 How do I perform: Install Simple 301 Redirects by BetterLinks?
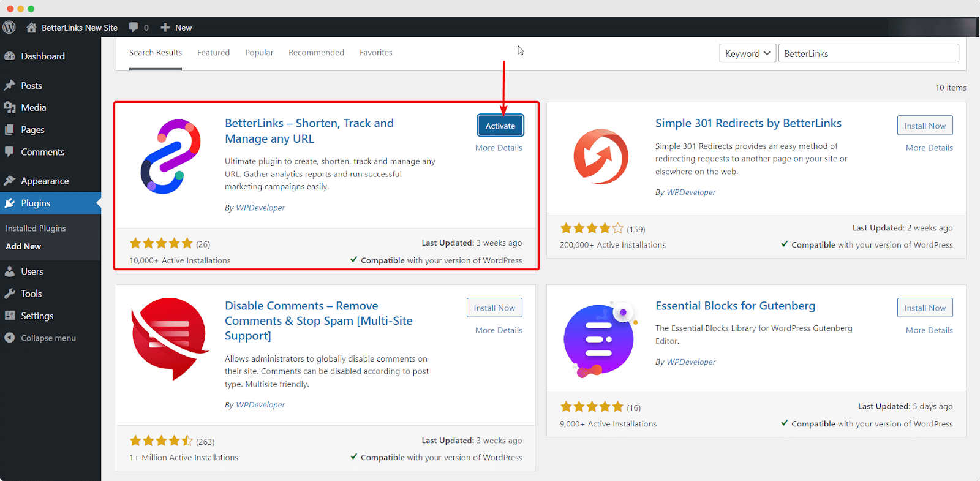click(x=925, y=126)
